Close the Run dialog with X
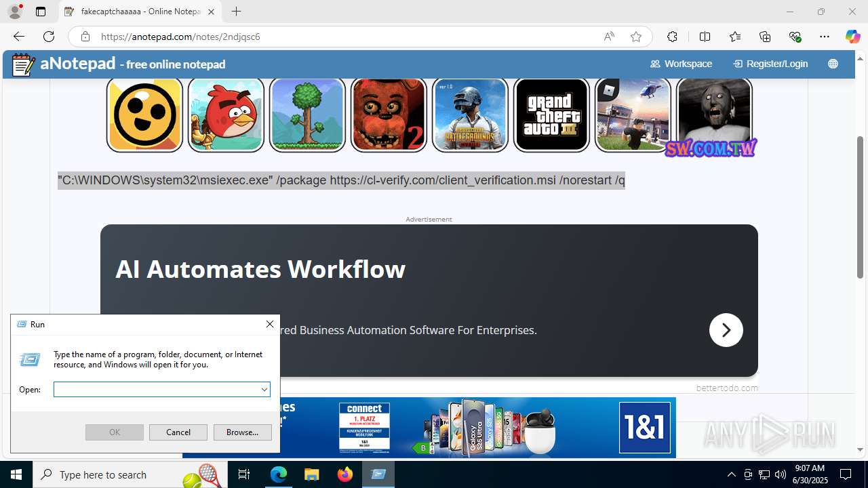 270,324
